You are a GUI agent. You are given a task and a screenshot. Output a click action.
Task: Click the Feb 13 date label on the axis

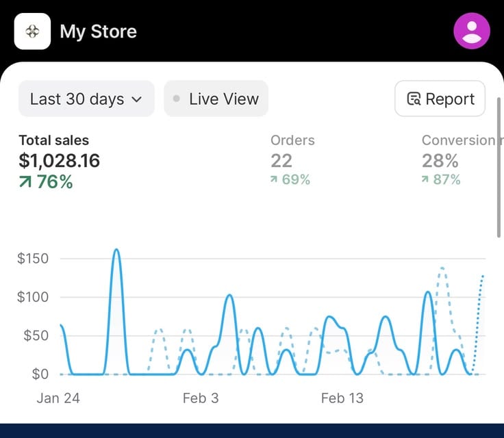(x=342, y=398)
